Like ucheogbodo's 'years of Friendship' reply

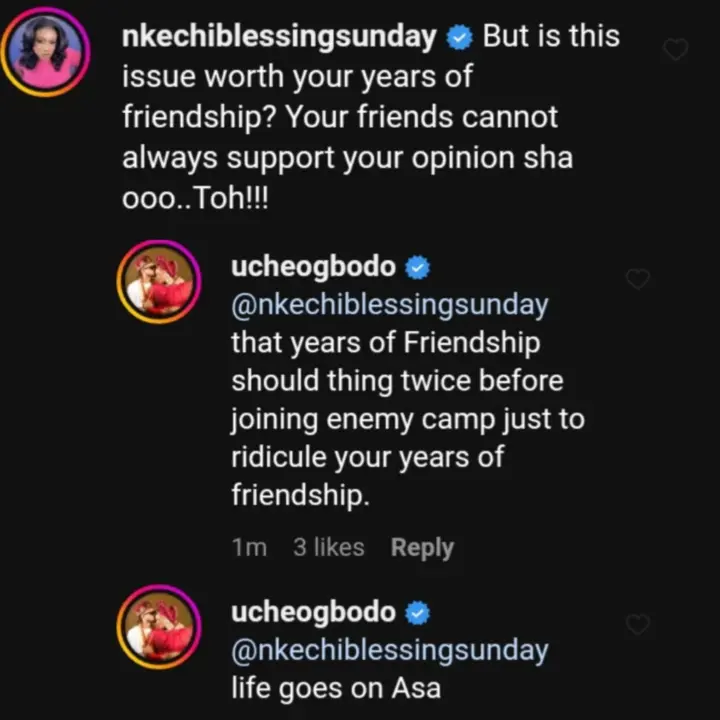tap(637, 279)
